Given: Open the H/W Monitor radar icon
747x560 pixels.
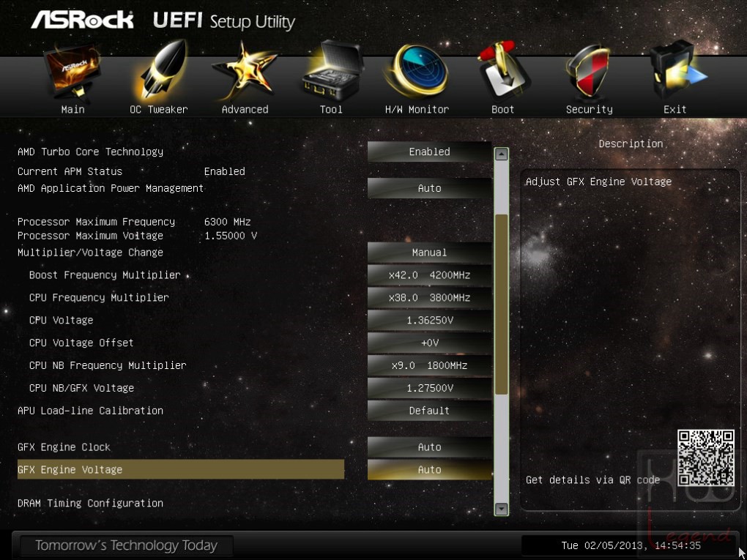Looking at the screenshot, I should coord(417,72).
